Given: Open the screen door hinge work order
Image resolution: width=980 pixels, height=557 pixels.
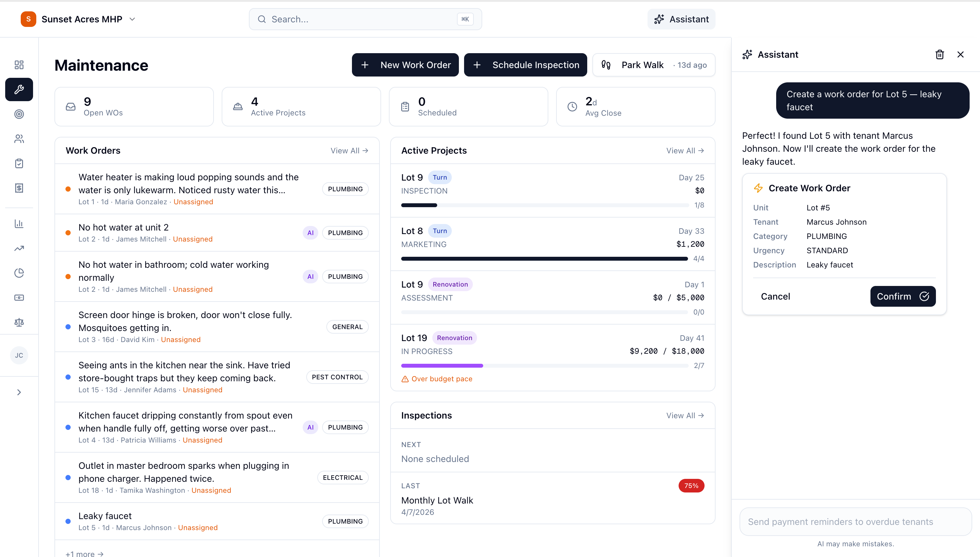Looking at the screenshot, I should tap(217, 327).
